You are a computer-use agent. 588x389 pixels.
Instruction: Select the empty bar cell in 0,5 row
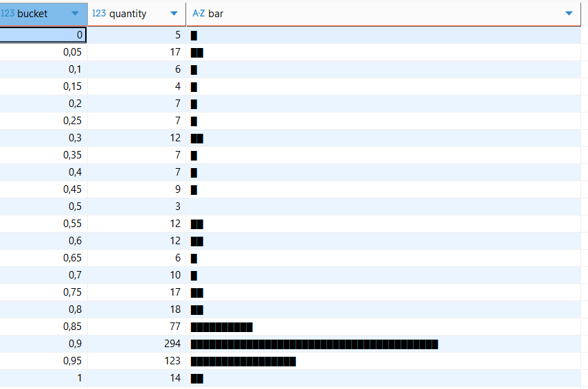point(383,207)
